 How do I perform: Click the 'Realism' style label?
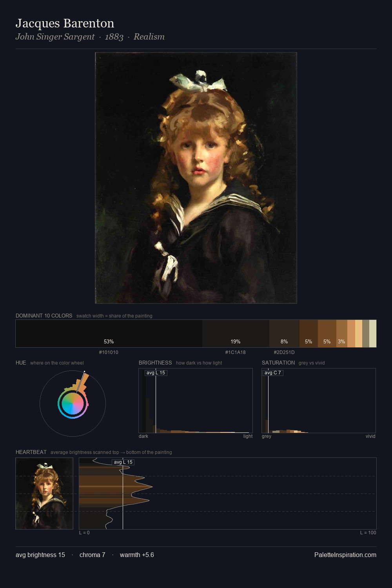(x=149, y=37)
